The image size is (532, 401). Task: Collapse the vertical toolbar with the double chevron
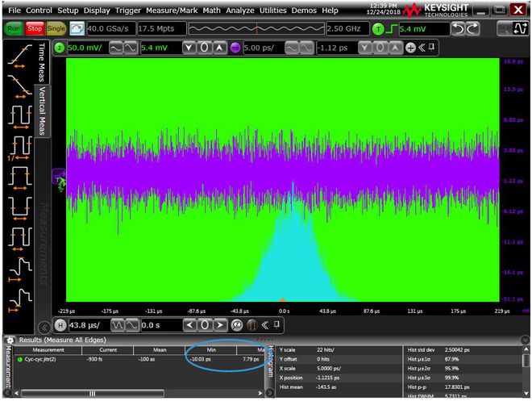(x=422, y=48)
